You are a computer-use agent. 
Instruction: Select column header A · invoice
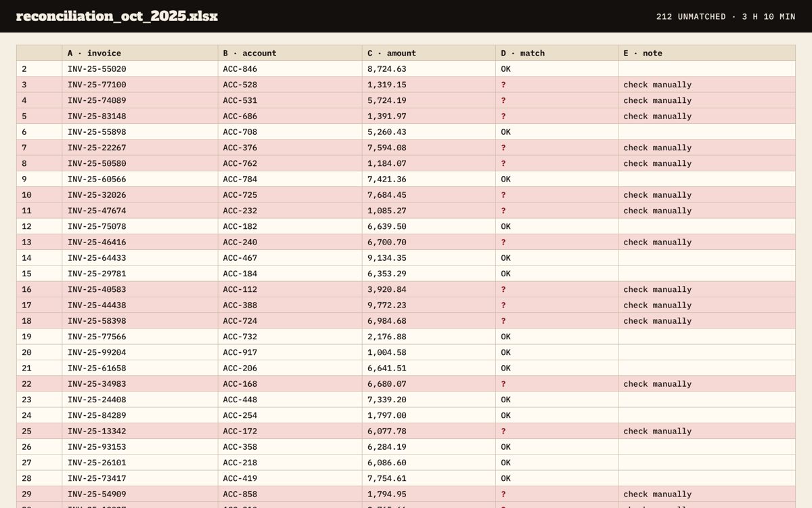(140, 53)
